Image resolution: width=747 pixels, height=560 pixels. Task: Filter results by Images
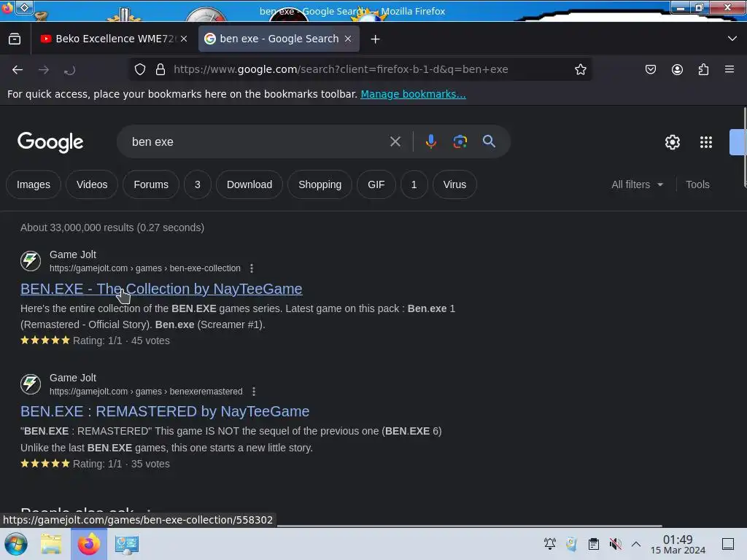[x=34, y=184]
